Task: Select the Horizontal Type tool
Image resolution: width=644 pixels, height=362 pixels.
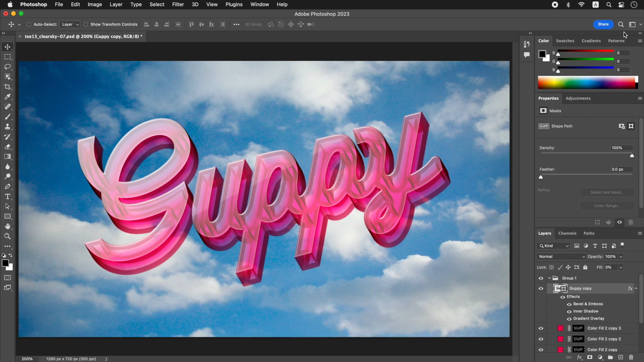Action: click(7, 197)
